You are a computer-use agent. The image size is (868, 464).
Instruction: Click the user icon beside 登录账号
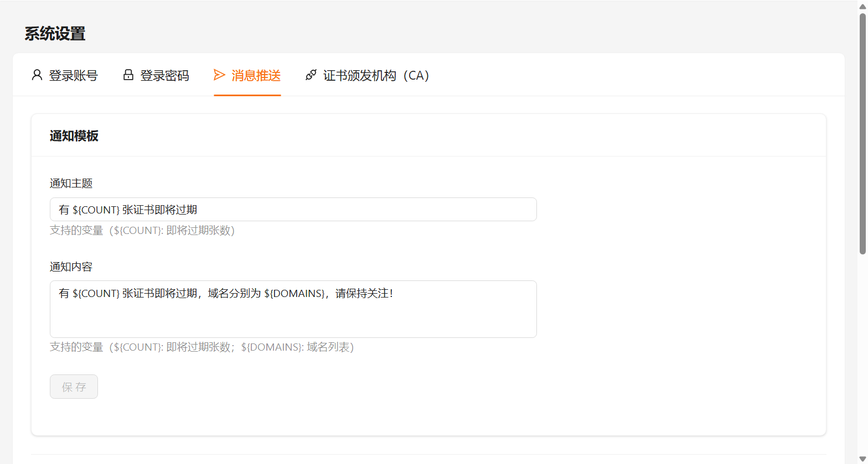click(37, 75)
